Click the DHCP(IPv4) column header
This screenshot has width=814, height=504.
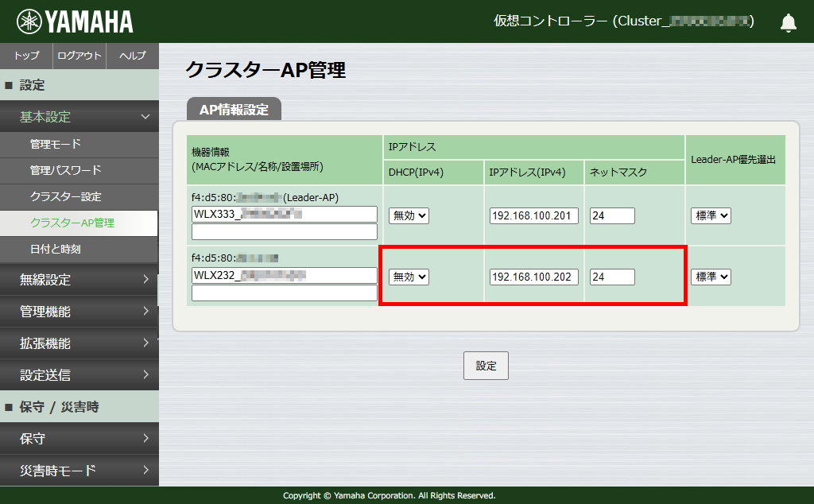point(433,173)
